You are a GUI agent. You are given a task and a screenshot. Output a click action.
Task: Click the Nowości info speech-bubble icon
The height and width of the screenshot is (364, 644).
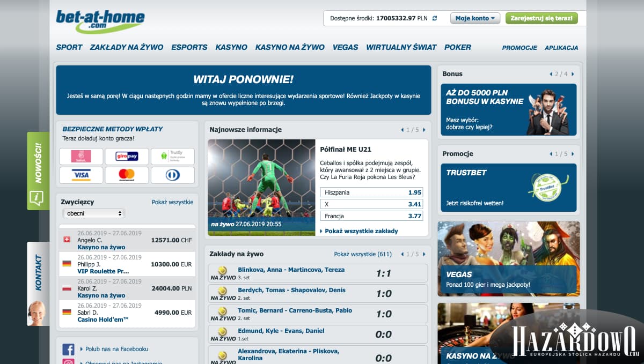coord(36,198)
